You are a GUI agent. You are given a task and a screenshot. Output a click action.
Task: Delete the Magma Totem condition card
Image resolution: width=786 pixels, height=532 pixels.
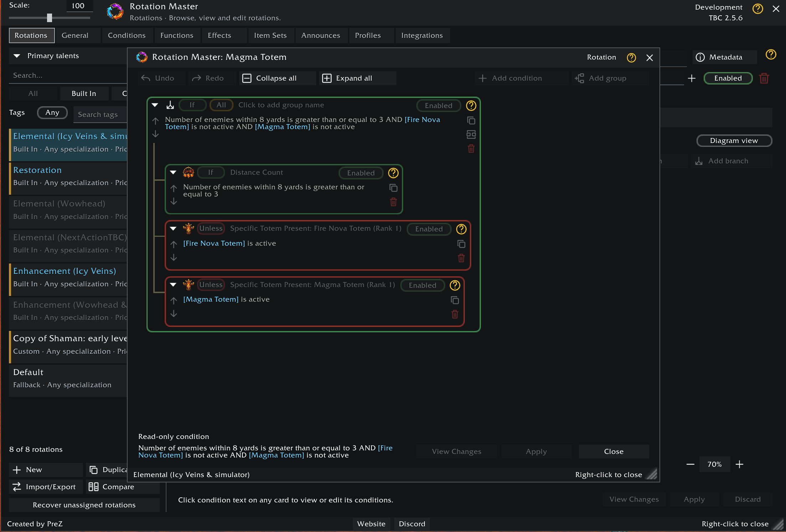tap(454, 314)
